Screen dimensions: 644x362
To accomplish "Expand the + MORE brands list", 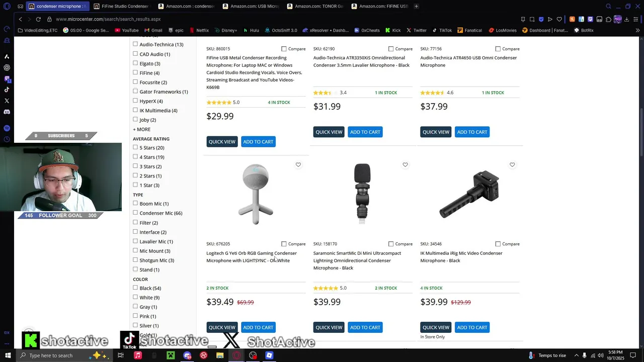I will click(x=141, y=129).
